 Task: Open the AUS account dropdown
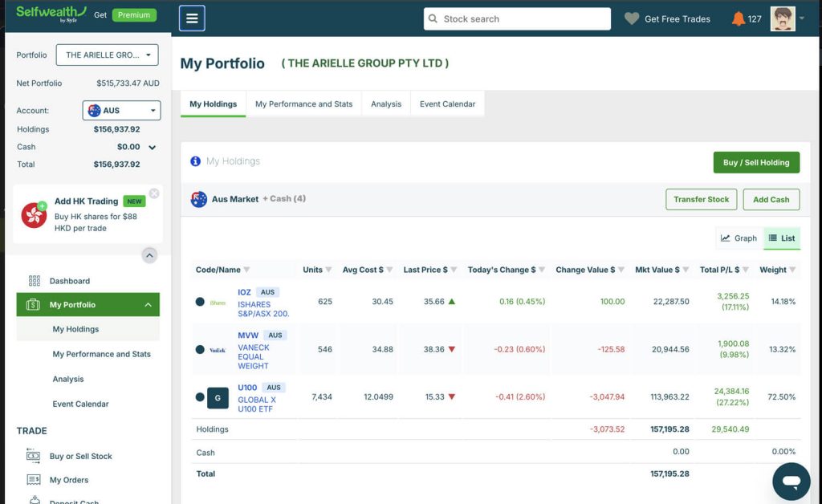pos(121,111)
